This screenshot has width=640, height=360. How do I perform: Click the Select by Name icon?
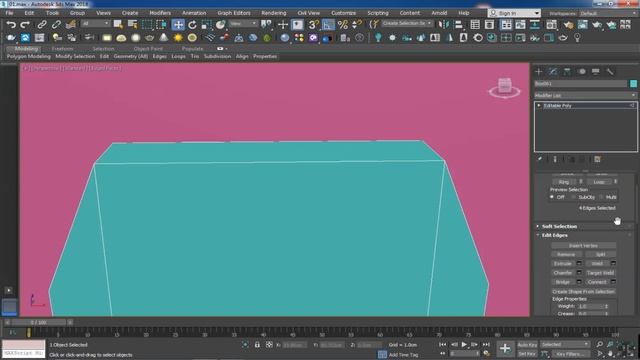pyautogui.click(x=132, y=25)
